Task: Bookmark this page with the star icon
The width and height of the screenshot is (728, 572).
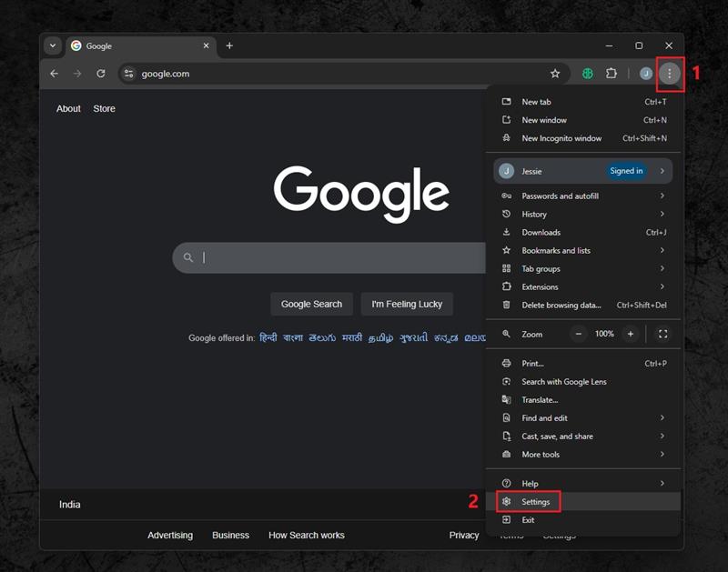Action: point(555,74)
